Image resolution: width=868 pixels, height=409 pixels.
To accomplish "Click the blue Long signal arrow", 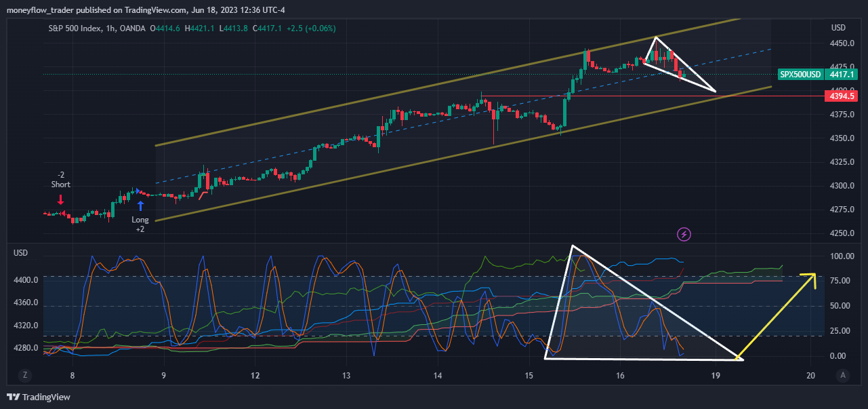I will pyautogui.click(x=141, y=206).
